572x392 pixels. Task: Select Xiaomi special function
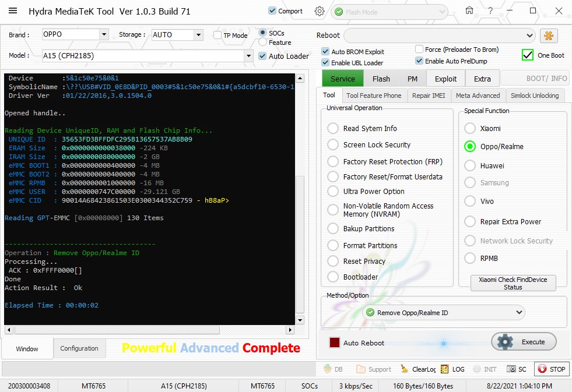(470, 128)
